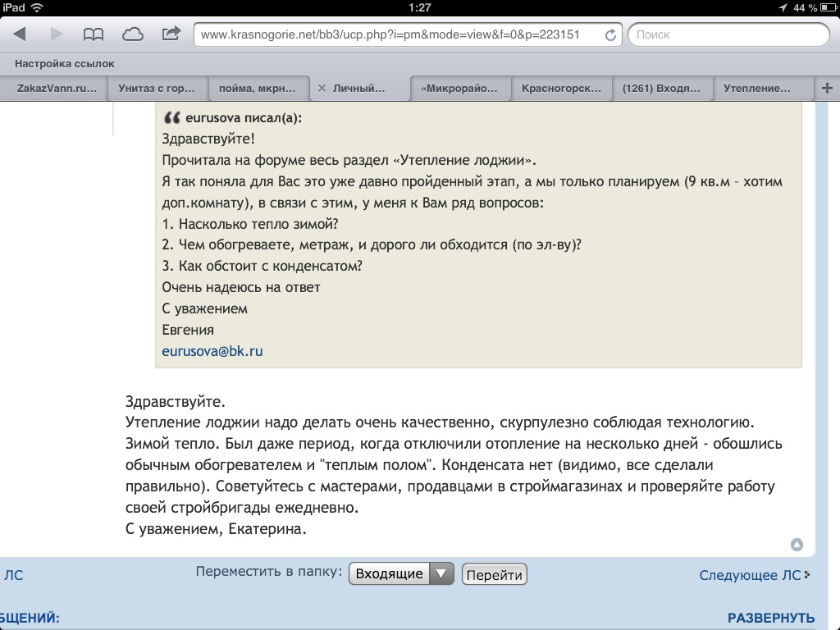
Task: Reload the page with refresh icon
Action: 610,35
